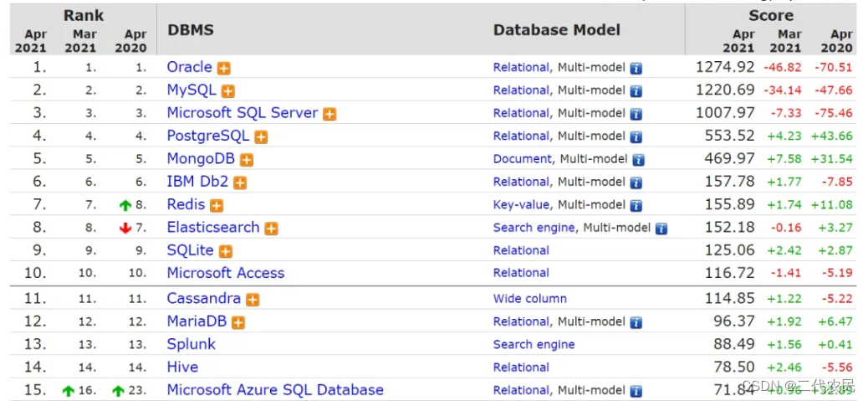Click the plus icon beside PostgreSQL

coord(261,136)
